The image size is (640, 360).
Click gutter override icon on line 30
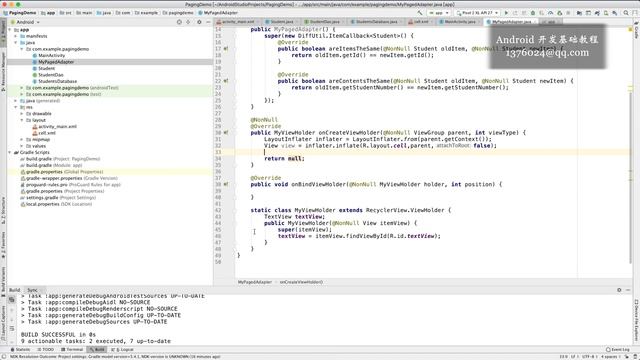226,133
